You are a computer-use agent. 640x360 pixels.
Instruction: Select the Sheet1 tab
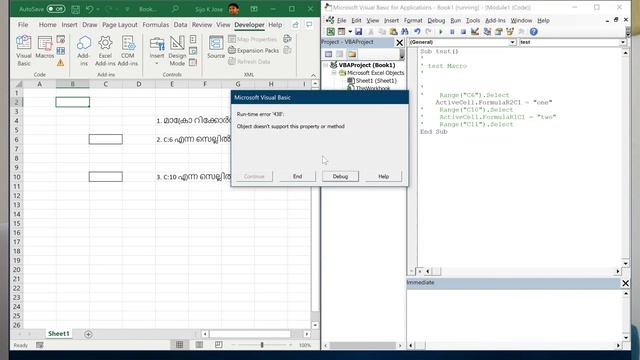coord(59,334)
